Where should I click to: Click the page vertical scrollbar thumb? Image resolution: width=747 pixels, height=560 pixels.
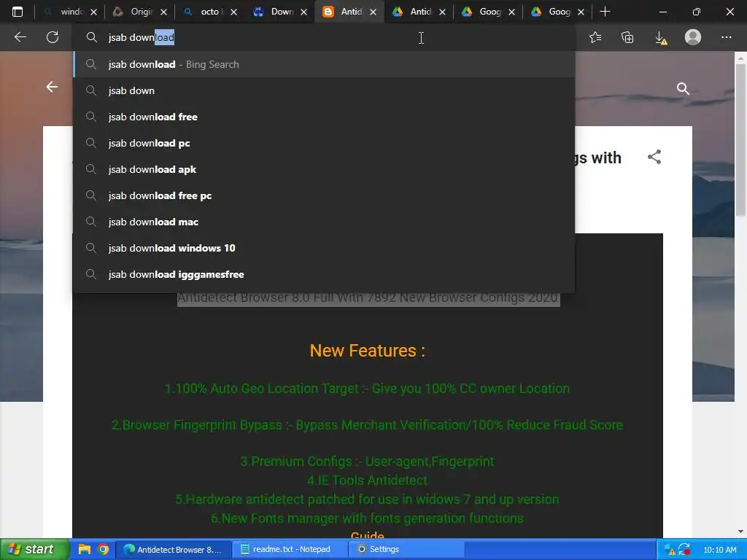coord(740,141)
